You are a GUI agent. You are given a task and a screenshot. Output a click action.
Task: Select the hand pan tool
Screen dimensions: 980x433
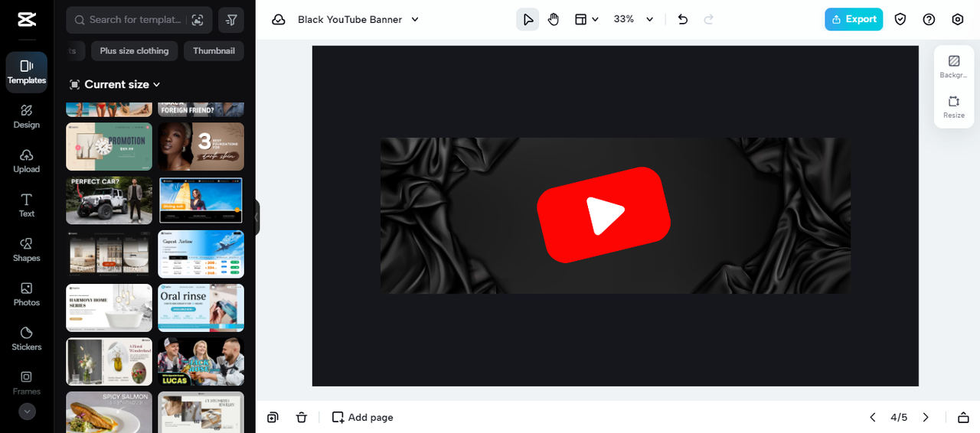point(554,19)
